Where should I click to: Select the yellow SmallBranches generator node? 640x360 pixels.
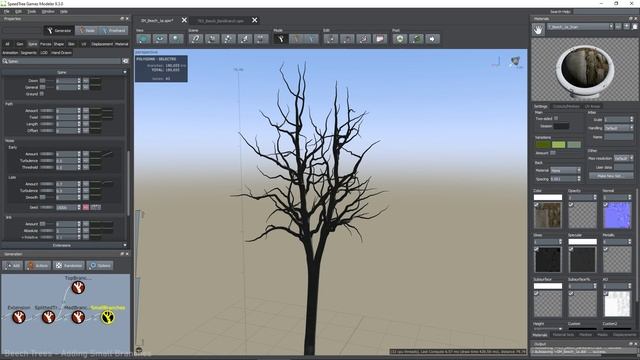pos(108,317)
